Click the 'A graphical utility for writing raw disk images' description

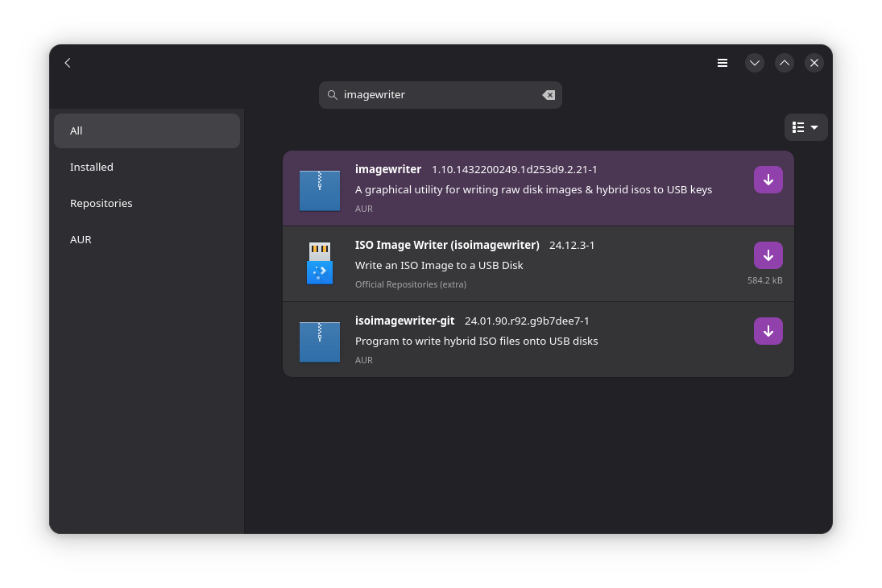533,189
